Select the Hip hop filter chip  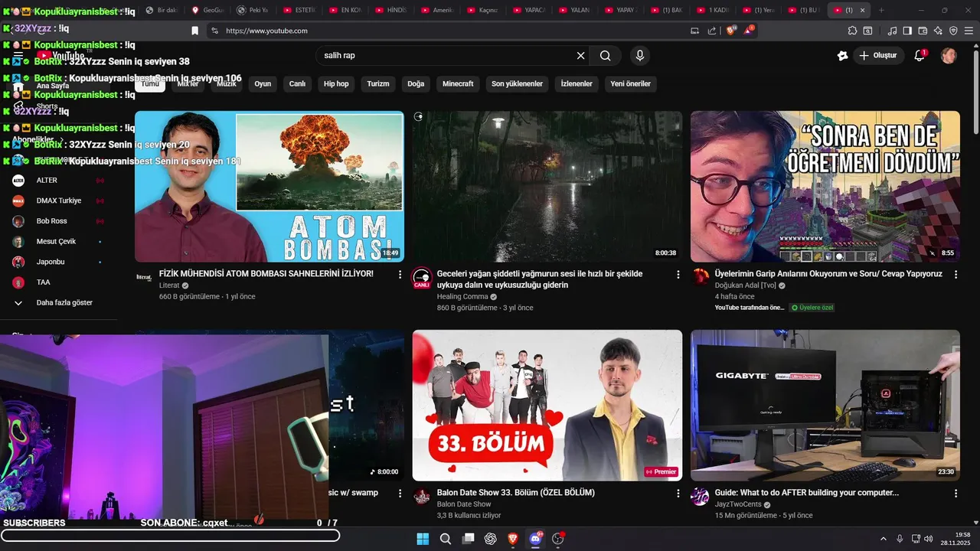pos(336,83)
